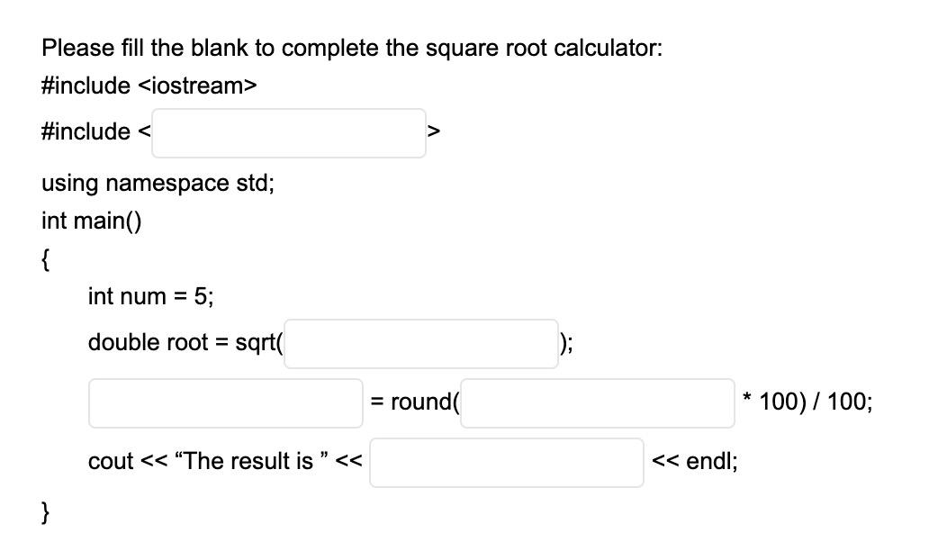
Task: Click the blank inside sqrt( parentheses
Action: click(420, 342)
